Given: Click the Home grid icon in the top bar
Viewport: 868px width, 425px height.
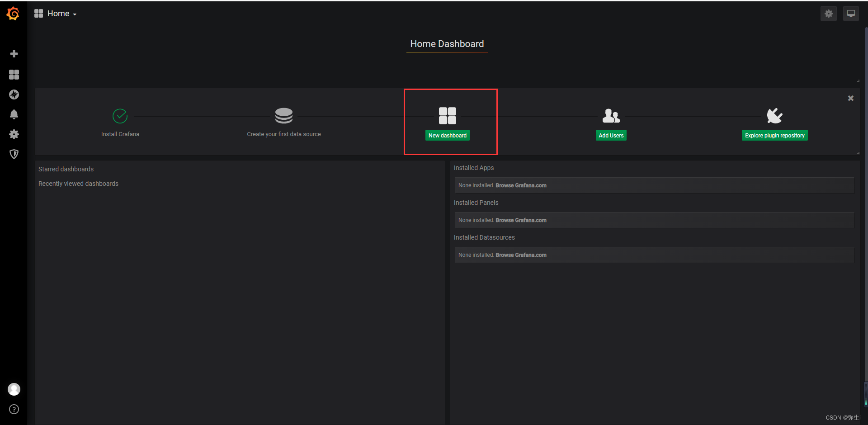Looking at the screenshot, I should click(38, 14).
